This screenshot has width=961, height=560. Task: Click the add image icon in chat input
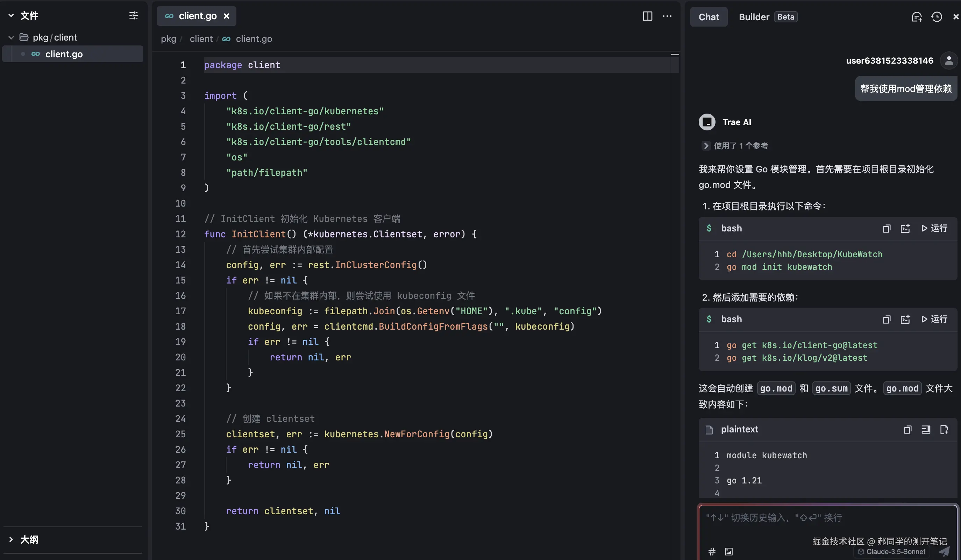pyautogui.click(x=729, y=551)
